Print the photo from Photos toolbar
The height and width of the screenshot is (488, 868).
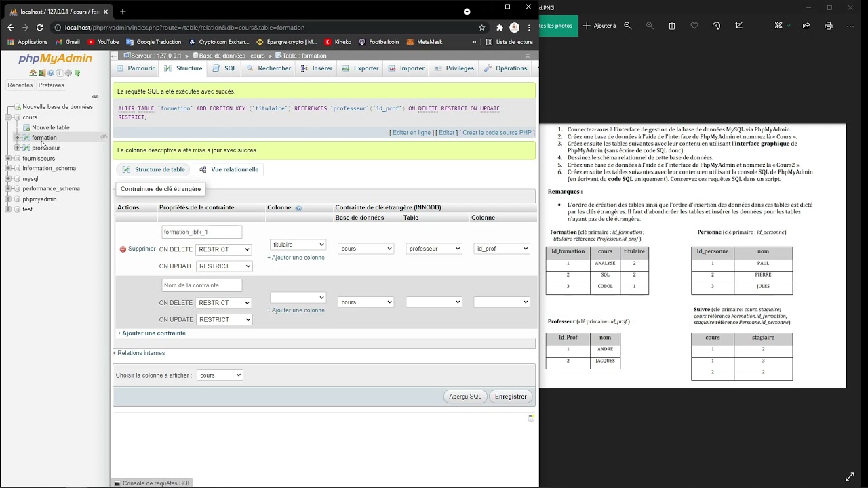(829, 26)
